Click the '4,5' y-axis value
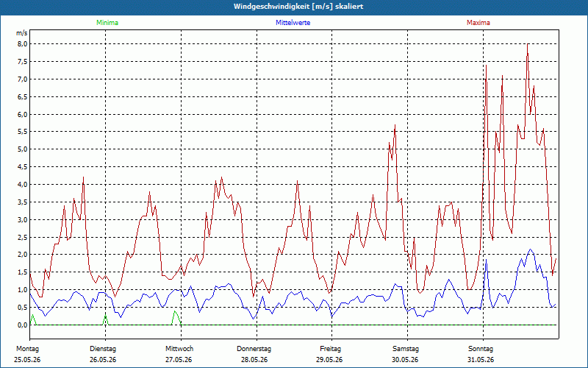Viewport: 588px width, 368px height. click(23, 167)
